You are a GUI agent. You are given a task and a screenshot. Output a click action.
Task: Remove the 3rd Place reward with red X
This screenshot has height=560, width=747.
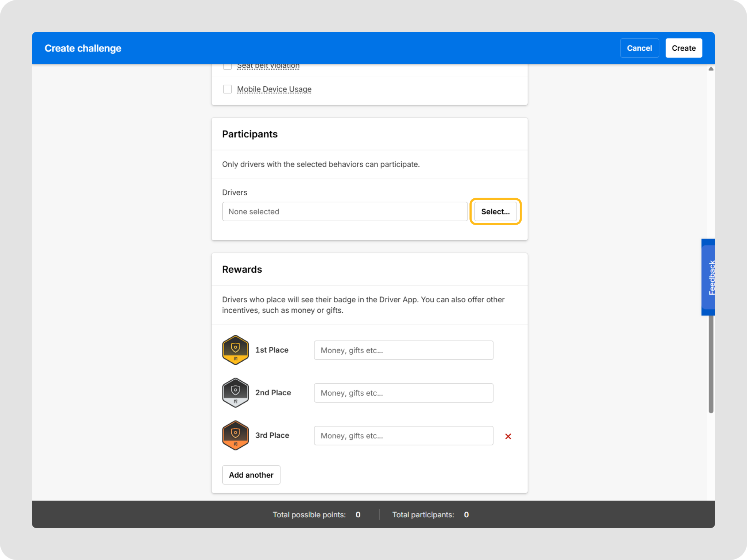pyautogui.click(x=508, y=436)
